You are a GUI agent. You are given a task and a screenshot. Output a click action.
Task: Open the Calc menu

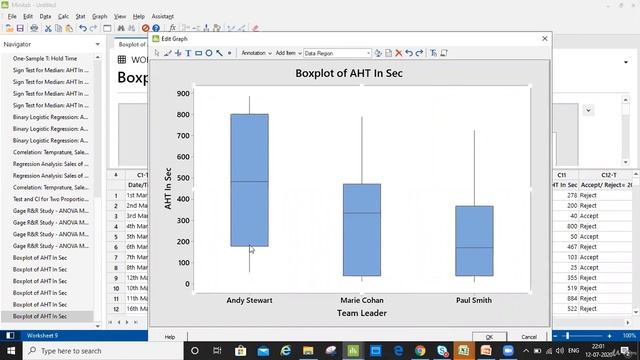coord(63,16)
